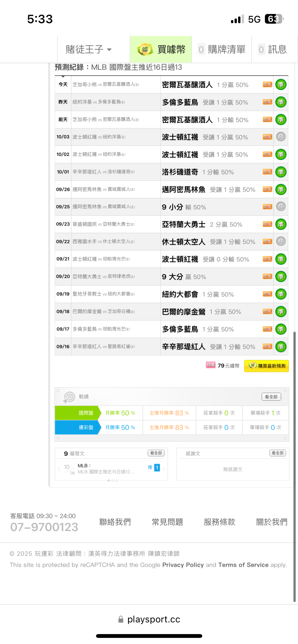Click the grey status icon in the 10/03 row
Viewport: 298px width, 644px height.
coord(281,137)
